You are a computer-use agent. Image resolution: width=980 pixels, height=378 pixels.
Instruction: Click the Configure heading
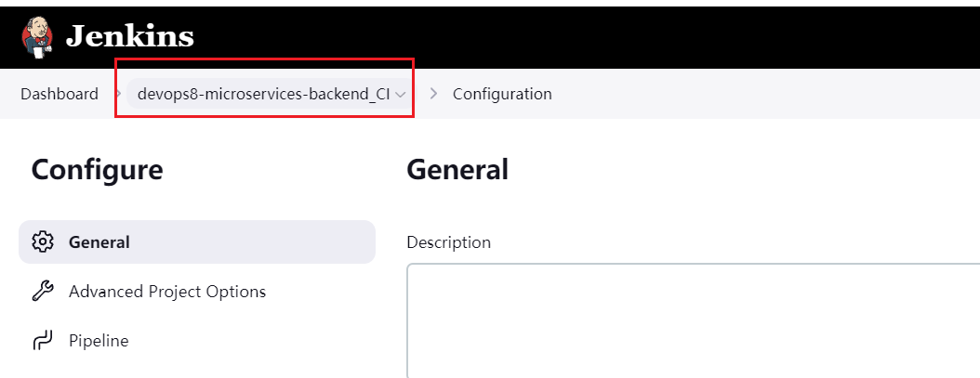coord(97,170)
